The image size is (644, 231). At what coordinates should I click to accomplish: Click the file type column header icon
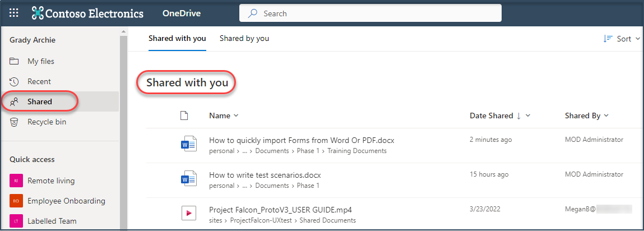point(184,115)
